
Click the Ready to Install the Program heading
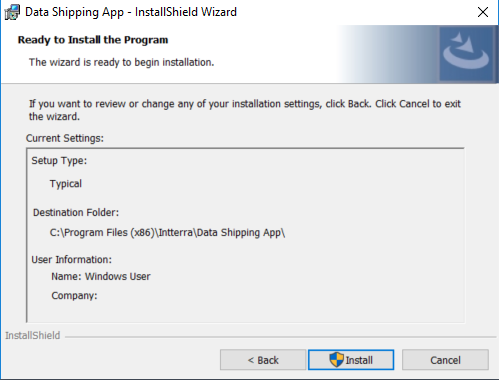click(x=93, y=40)
